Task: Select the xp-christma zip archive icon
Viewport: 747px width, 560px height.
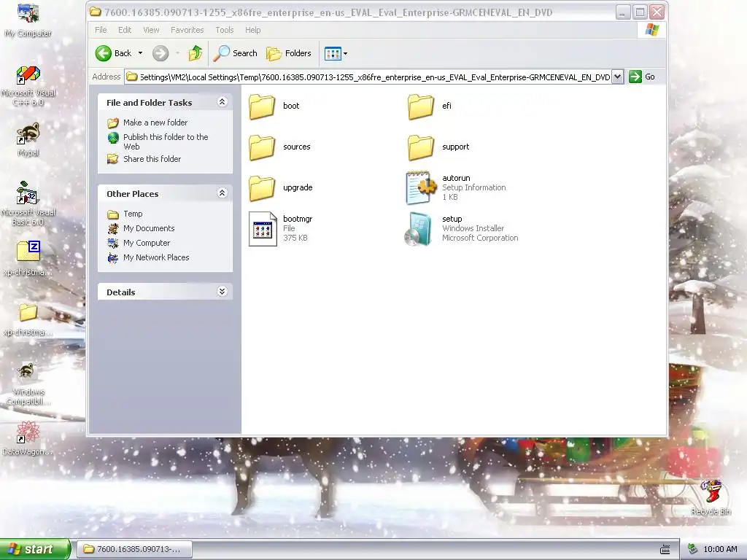Action: [x=28, y=252]
